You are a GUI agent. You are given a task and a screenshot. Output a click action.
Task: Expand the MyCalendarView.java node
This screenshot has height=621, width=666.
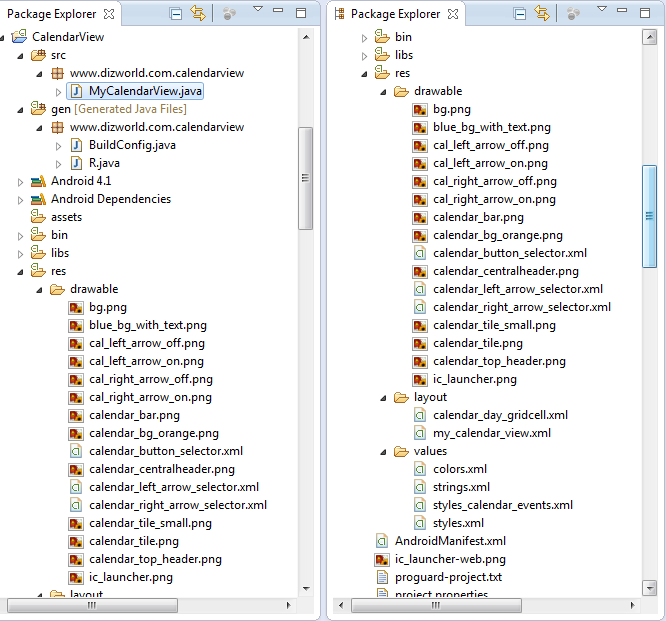click(59, 92)
